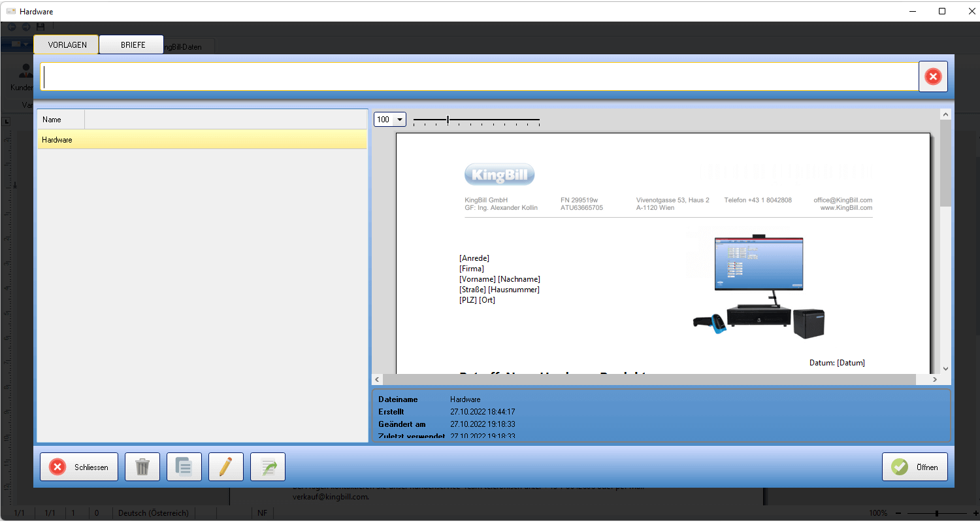Click the [PLZ] [Ort] placeholder line
This screenshot has height=523, width=980.
coord(478,300)
